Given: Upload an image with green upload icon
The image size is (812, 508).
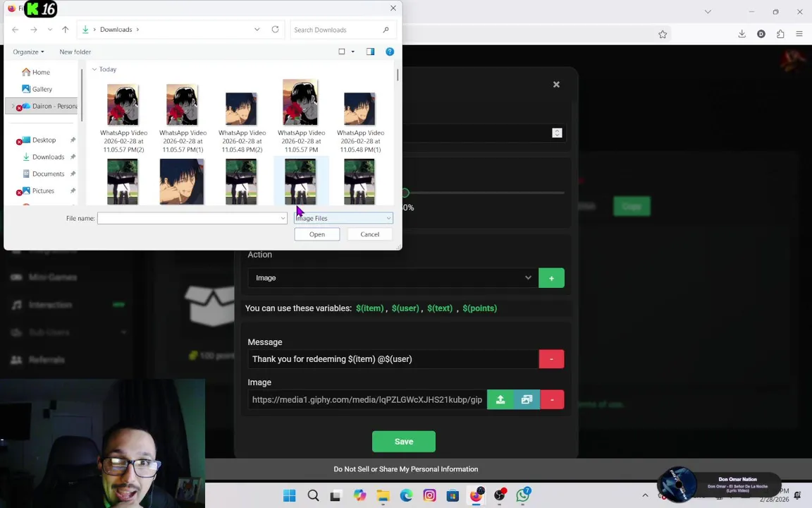Looking at the screenshot, I should [x=500, y=399].
